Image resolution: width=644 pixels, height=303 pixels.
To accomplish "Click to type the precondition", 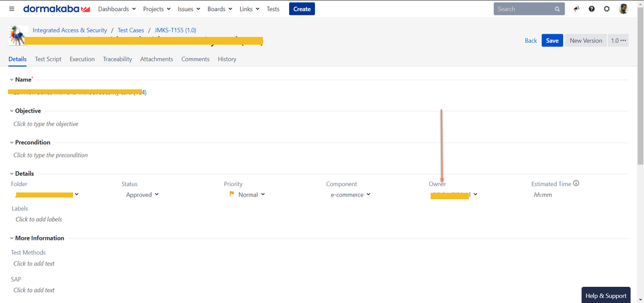I will tap(50, 155).
